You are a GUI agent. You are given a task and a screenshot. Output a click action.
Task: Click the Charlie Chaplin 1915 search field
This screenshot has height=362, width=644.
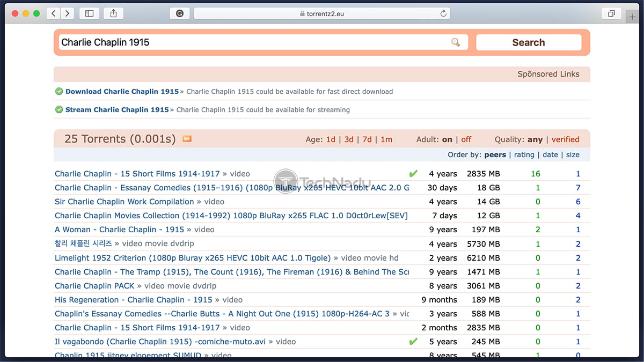(x=252, y=42)
